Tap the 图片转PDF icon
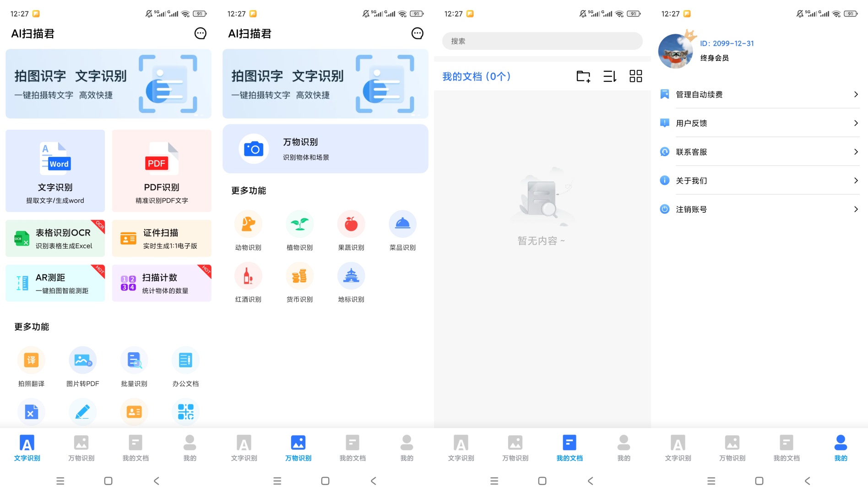Screen dimensions: 868x494 [x=82, y=360]
